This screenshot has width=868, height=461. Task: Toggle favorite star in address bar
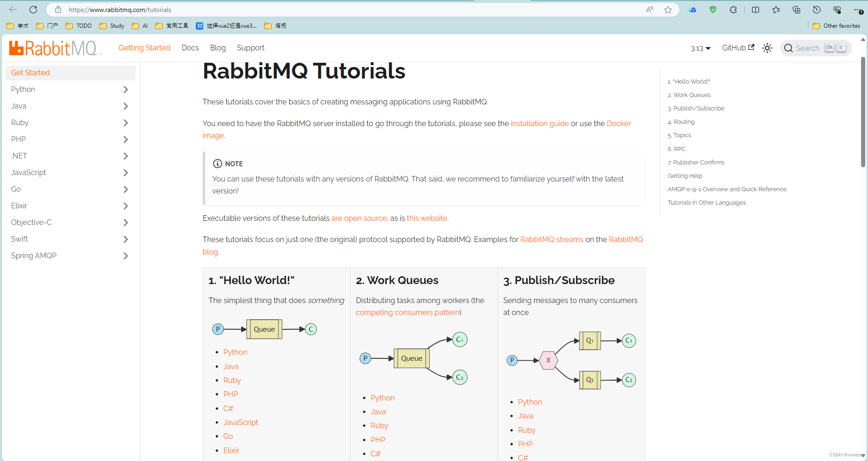tap(668, 9)
